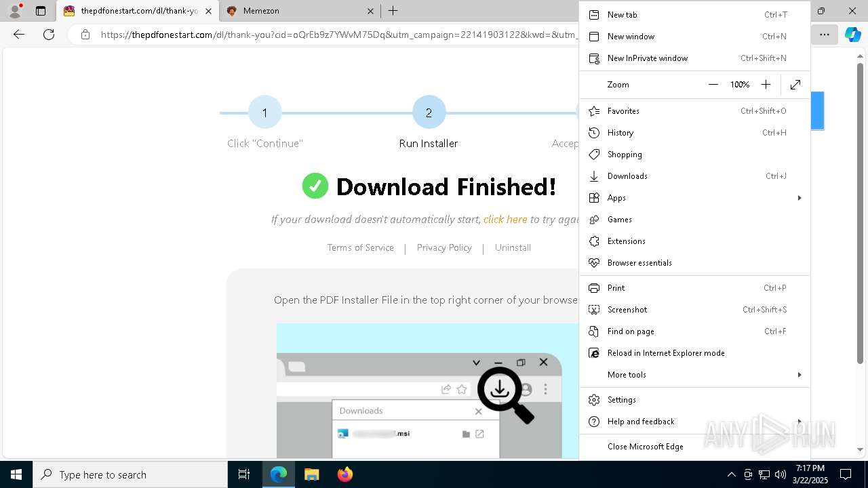Open Task View on taskbar
868x488 pixels.
pos(244,474)
